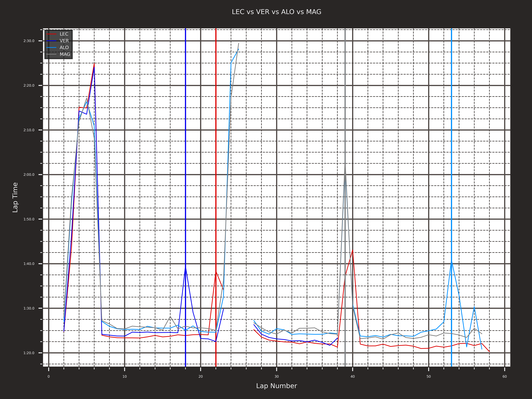Click the red LEC peak at lap 40

click(353, 250)
